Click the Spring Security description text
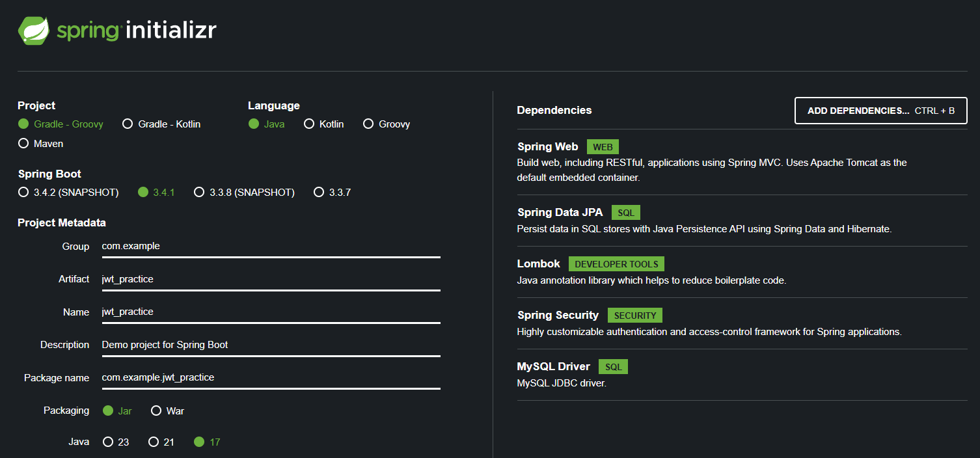The image size is (980, 458). [x=709, y=332]
